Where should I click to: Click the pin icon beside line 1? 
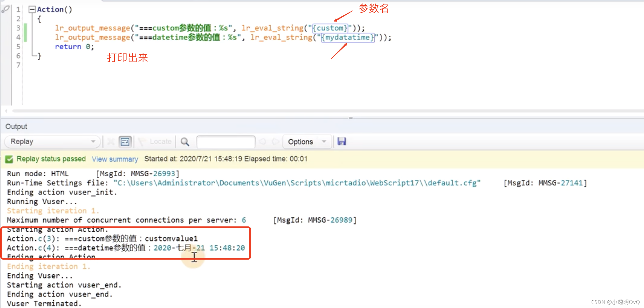[x=5, y=9]
